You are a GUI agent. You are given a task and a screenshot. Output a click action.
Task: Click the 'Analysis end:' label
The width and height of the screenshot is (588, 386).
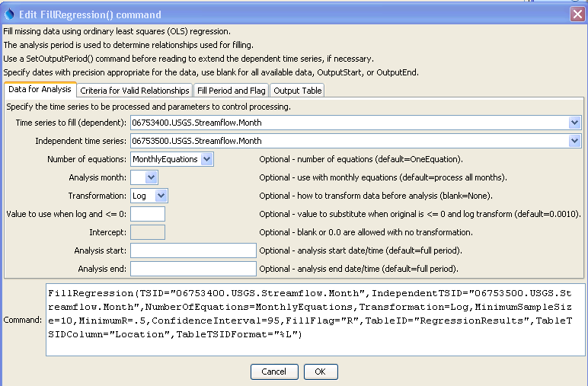(x=102, y=269)
